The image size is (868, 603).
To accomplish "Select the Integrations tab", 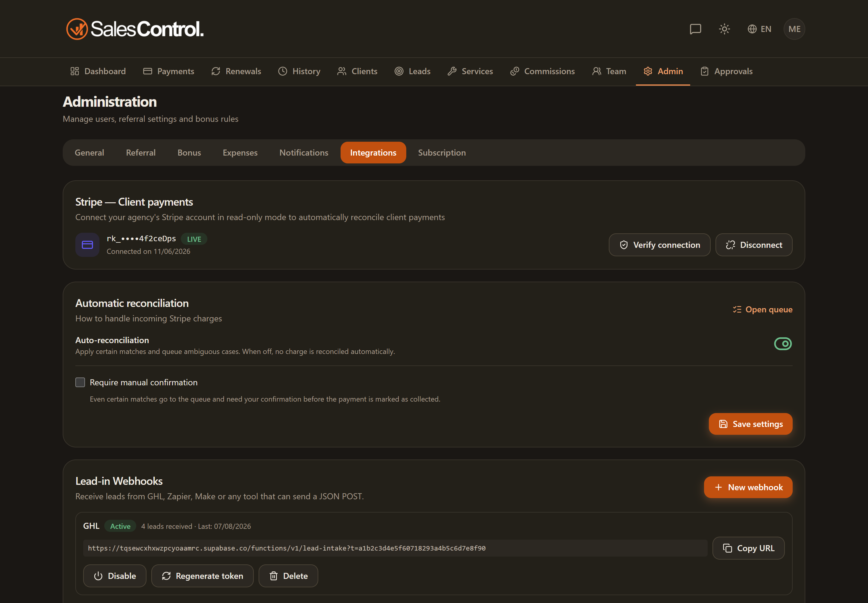I will (373, 153).
